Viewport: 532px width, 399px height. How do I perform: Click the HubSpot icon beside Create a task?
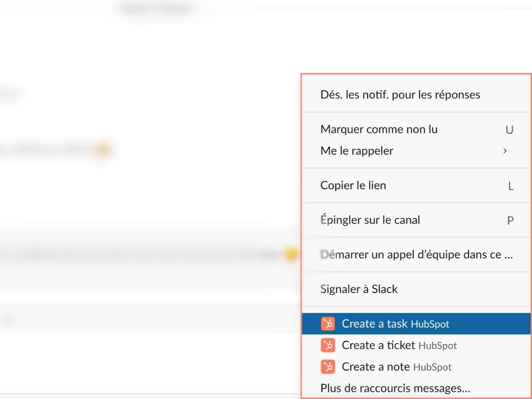[328, 324]
